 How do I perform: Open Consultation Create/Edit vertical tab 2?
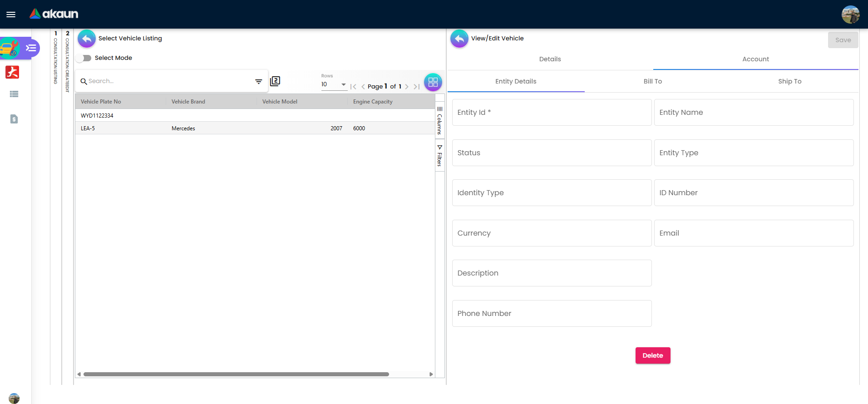68,61
